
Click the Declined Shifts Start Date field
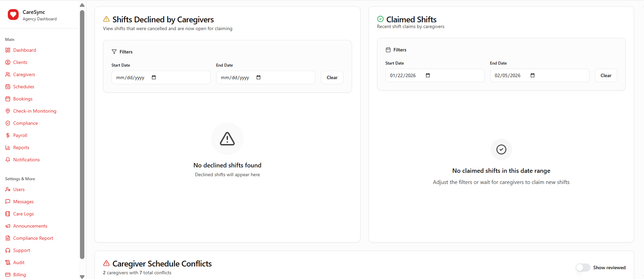click(161, 77)
